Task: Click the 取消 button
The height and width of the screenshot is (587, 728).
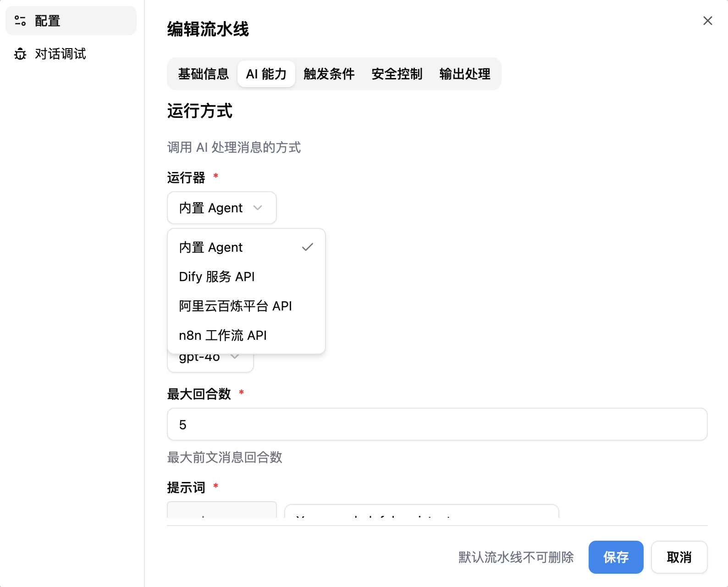Action: pyautogui.click(x=679, y=557)
